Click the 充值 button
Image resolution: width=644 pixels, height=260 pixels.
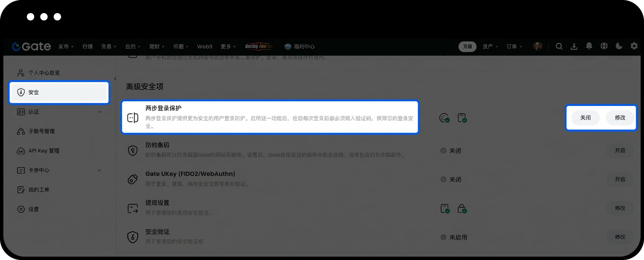tap(467, 47)
